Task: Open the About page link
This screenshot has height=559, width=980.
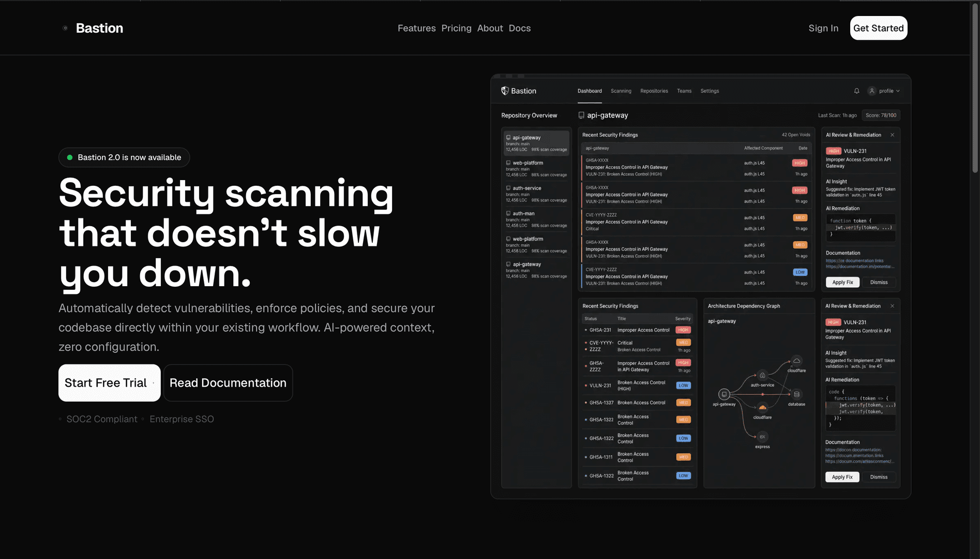Action: click(x=490, y=28)
